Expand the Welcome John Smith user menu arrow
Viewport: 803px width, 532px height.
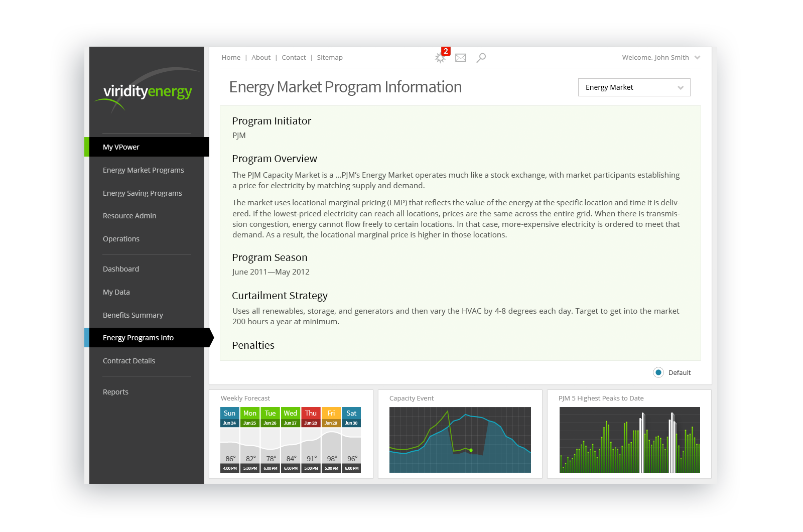(697, 58)
